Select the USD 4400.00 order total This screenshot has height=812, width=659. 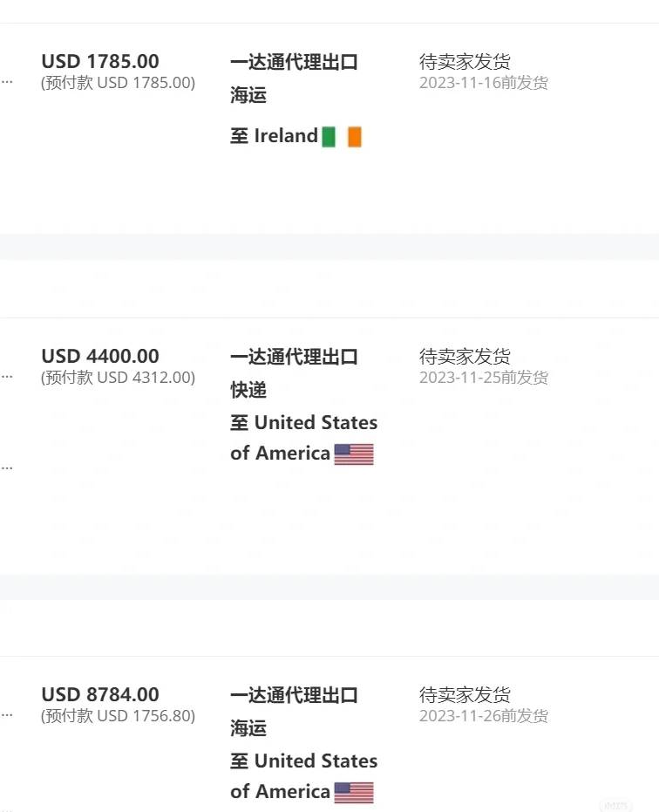[100, 356]
